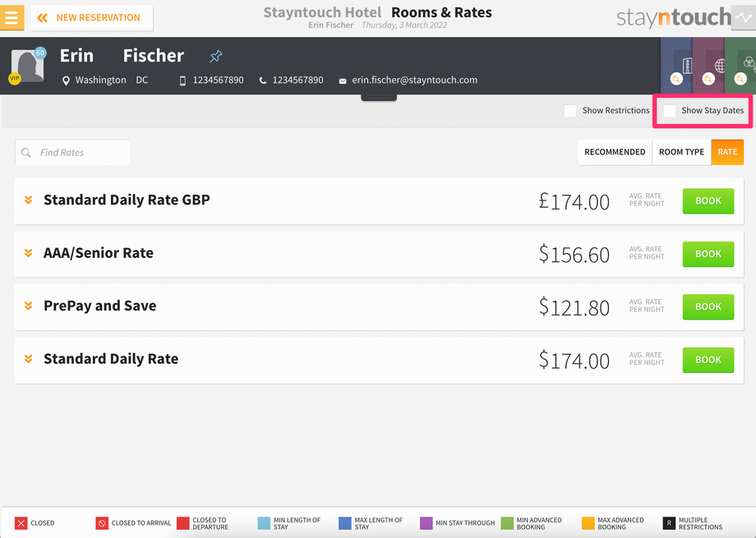Click the blue pin icon beside Fischer
The height and width of the screenshot is (538, 756).
click(215, 57)
